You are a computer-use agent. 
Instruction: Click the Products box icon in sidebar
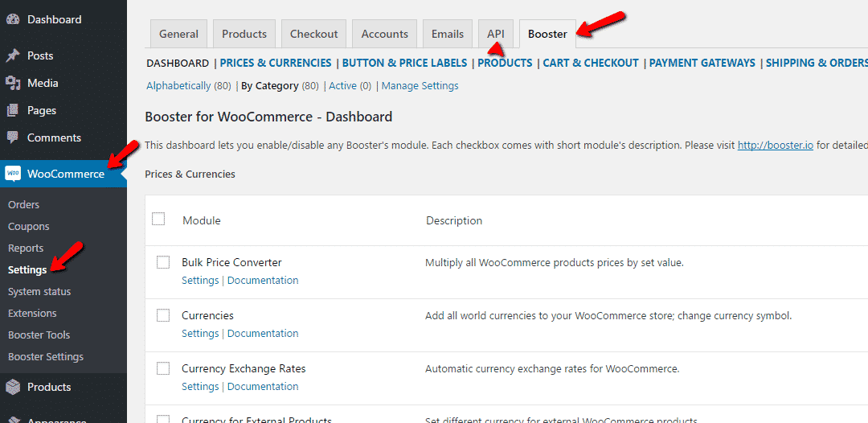coord(13,387)
